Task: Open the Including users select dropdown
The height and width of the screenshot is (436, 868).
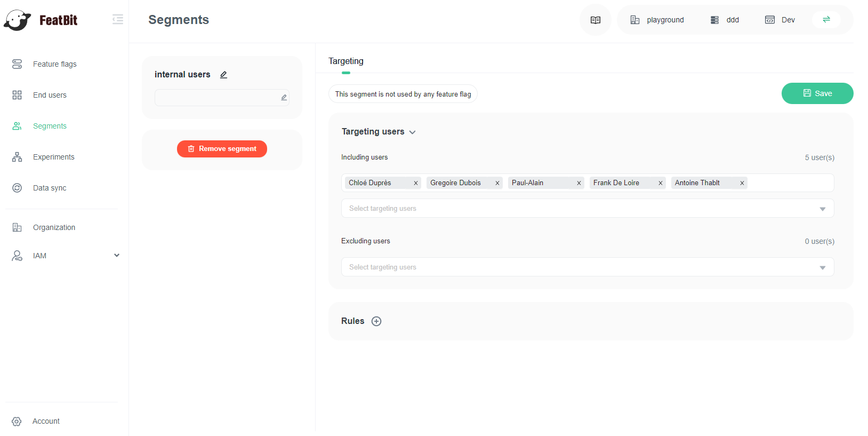Action: point(587,209)
